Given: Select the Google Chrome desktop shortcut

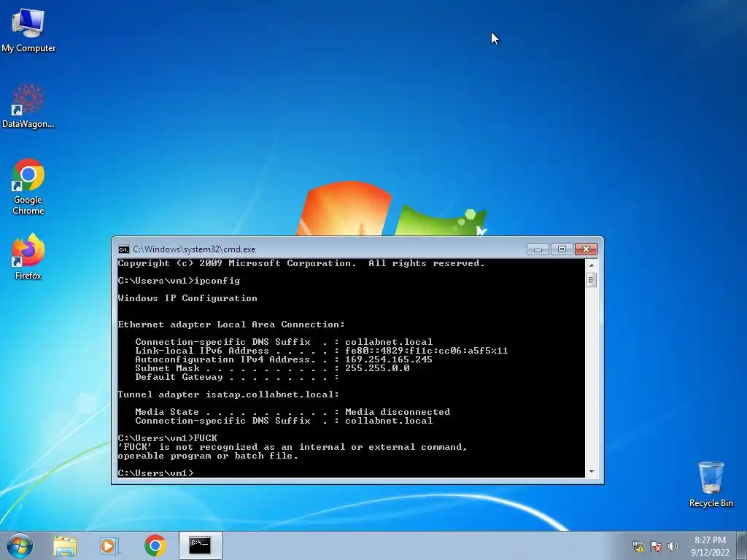Looking at the screenshot, I should (28, 186).
